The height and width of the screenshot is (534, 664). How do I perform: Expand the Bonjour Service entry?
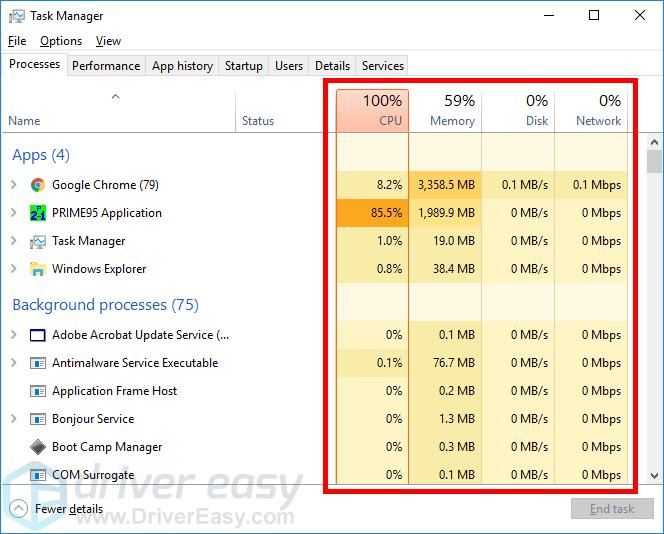point(14,418)
